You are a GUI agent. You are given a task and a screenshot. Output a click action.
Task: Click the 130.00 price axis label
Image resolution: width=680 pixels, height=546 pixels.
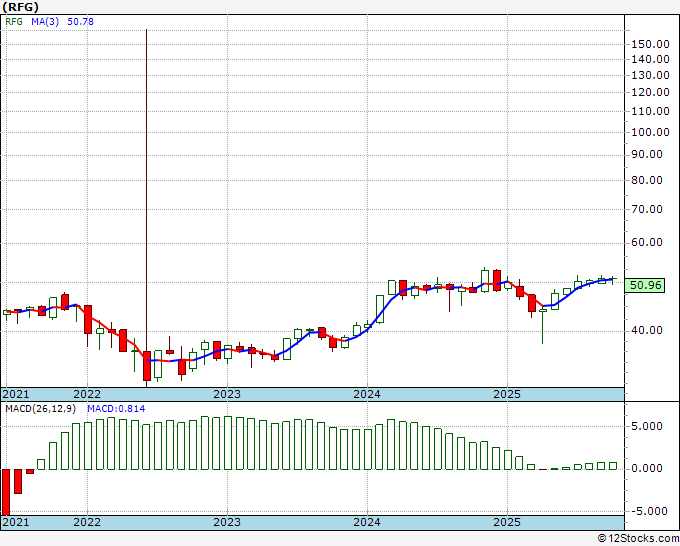tap(650, 75)
